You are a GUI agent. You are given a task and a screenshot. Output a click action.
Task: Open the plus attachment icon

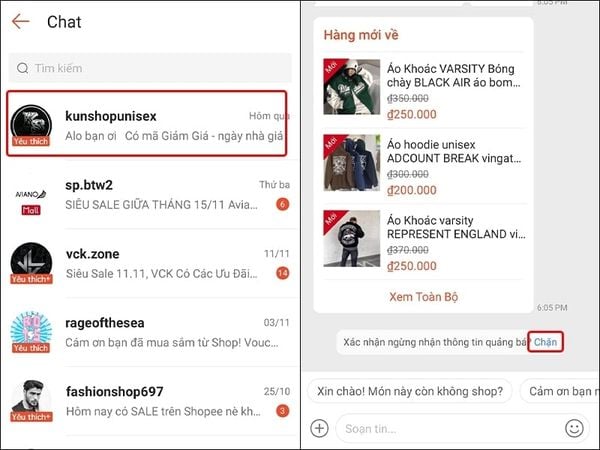(320, 428)
